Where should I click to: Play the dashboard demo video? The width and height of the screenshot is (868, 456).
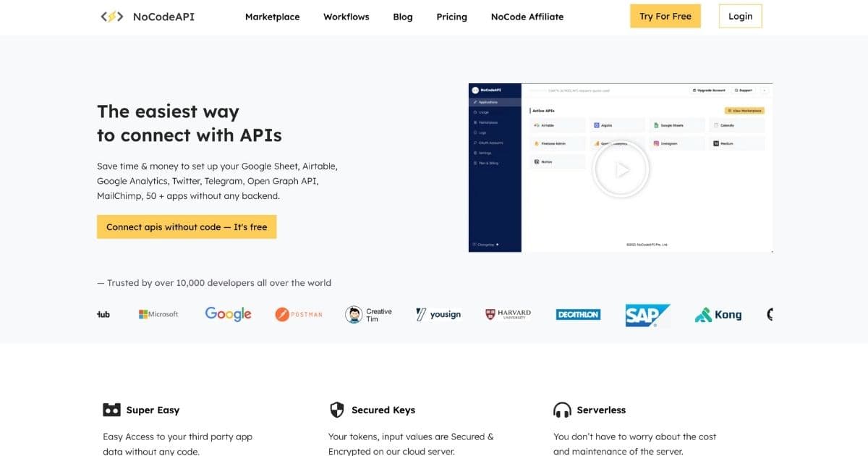click(621, 169)
